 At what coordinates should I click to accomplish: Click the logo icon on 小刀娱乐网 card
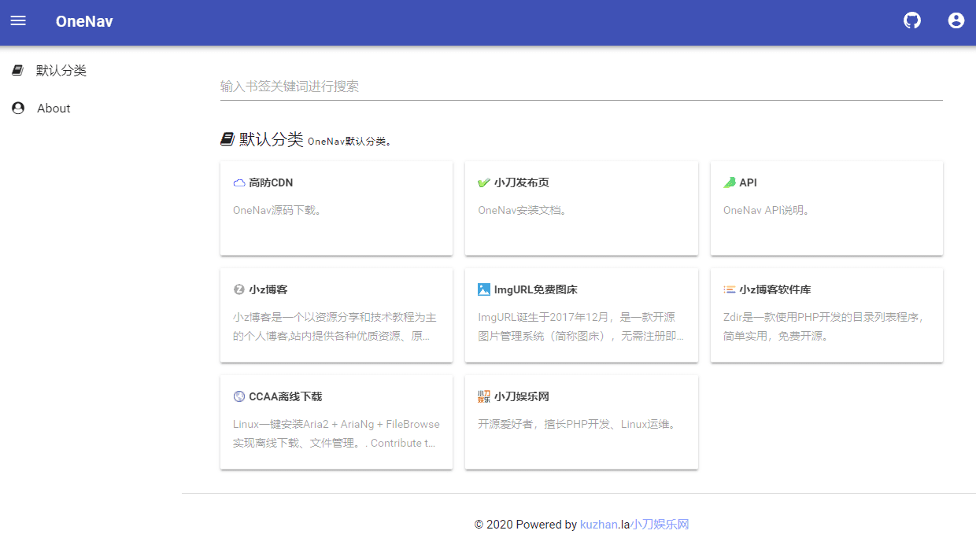click(484, 396)
